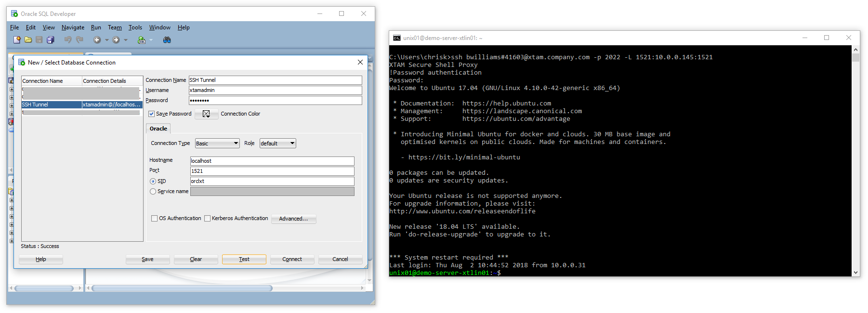Viewport: 868px width, 313px height.
Task: Open the Tools menu
Action: point(135,27)
